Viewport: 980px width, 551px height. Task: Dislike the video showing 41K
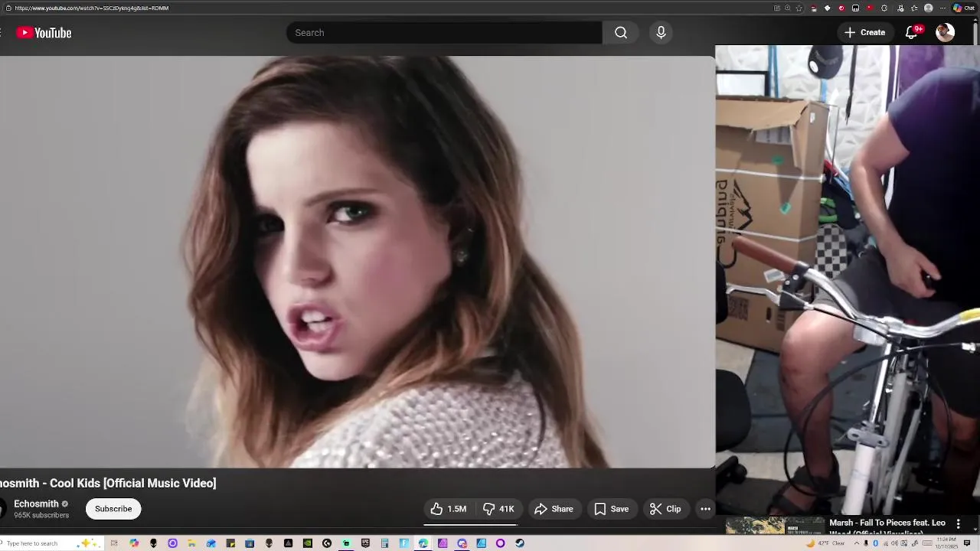pyautogui.click(x=498, y=509)
